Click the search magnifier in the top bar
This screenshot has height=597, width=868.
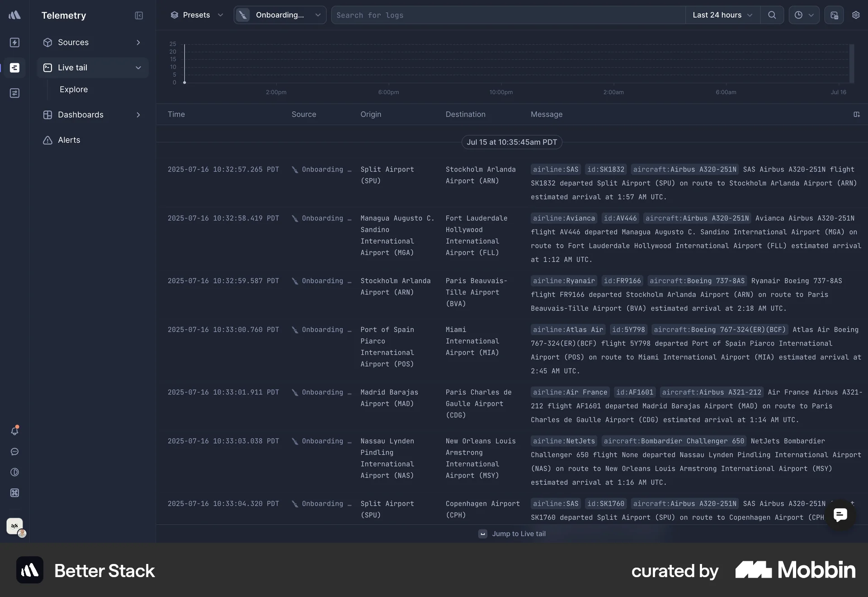tap(772, 15)
